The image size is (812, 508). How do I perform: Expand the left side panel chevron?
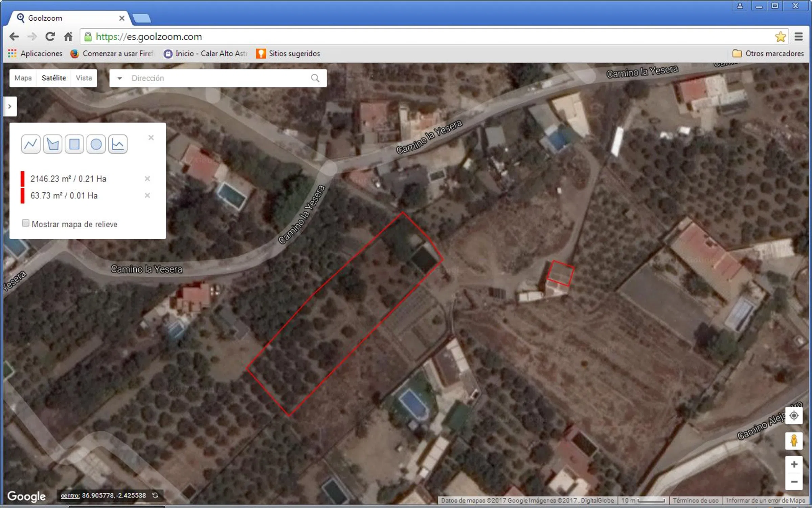click(9, 106)
